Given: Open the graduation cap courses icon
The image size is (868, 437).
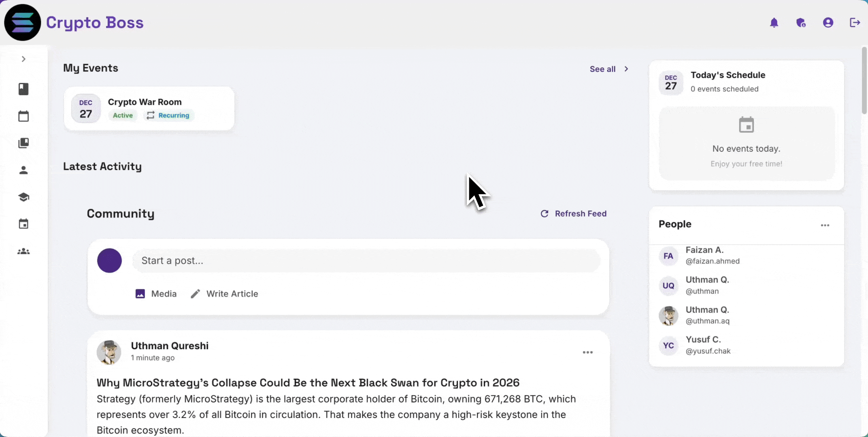Looking at the screenshot, I should [23, 197].
